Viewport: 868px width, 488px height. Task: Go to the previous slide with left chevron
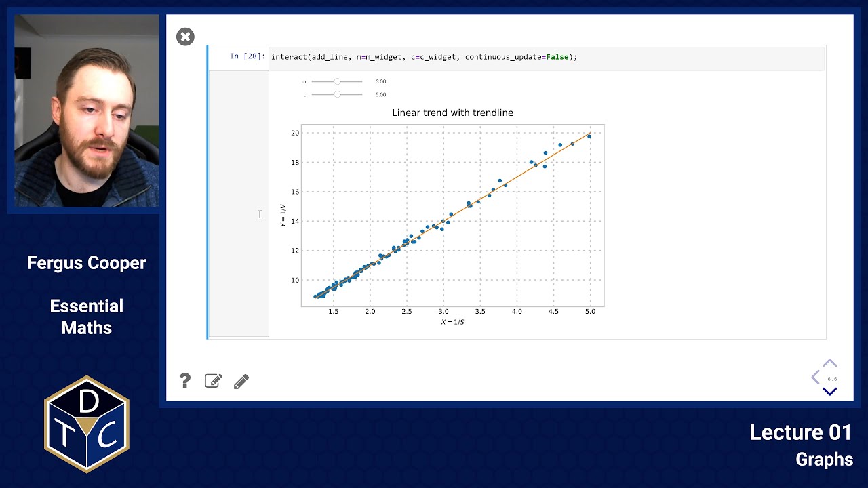point(816,378)
